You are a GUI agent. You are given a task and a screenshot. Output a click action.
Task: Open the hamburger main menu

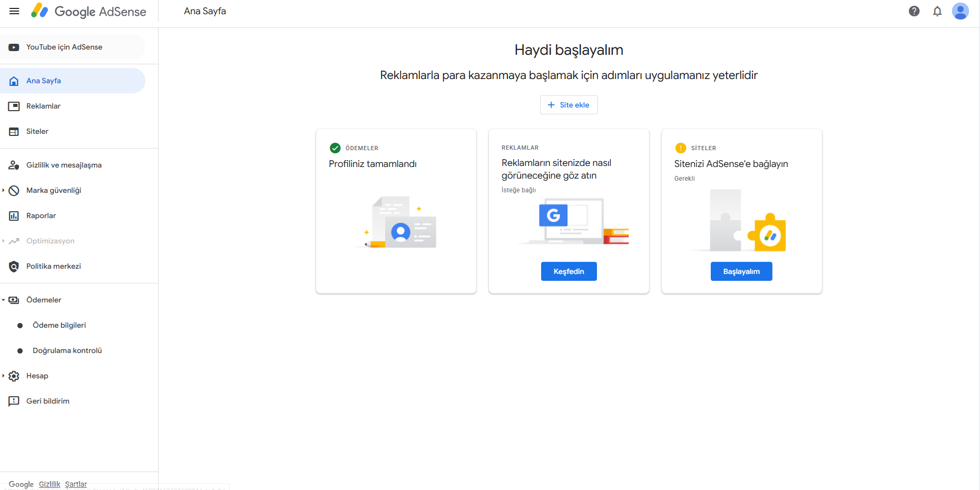(x=14, y=11)
